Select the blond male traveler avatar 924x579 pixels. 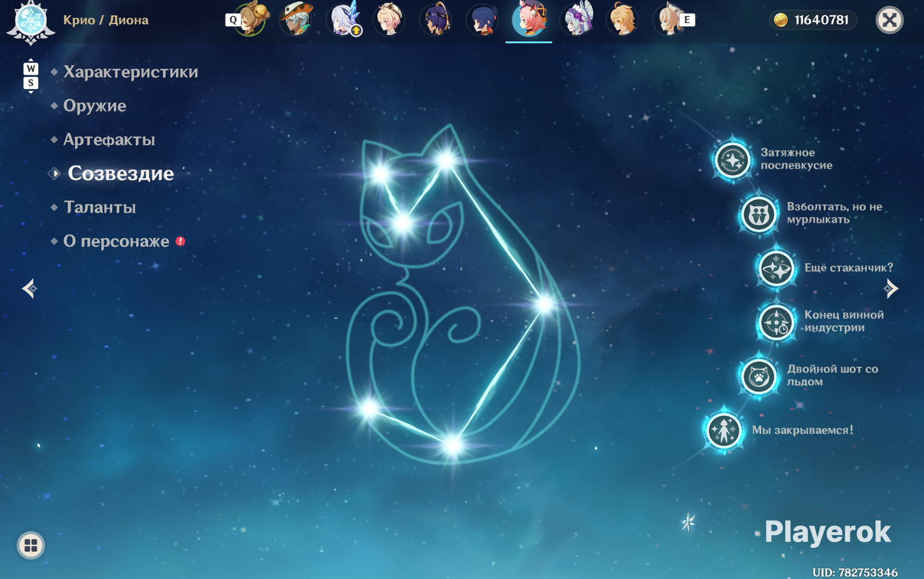click(x=622, y=20)
